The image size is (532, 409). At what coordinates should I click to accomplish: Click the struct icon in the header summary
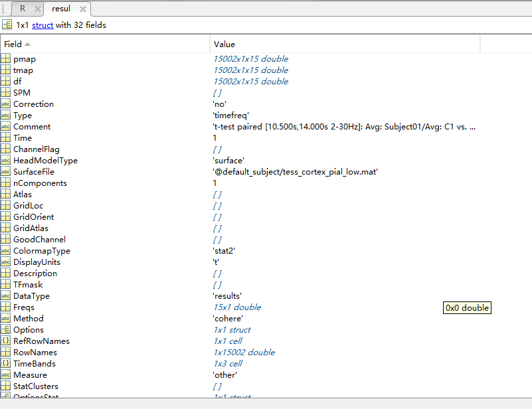click(7, 25)
